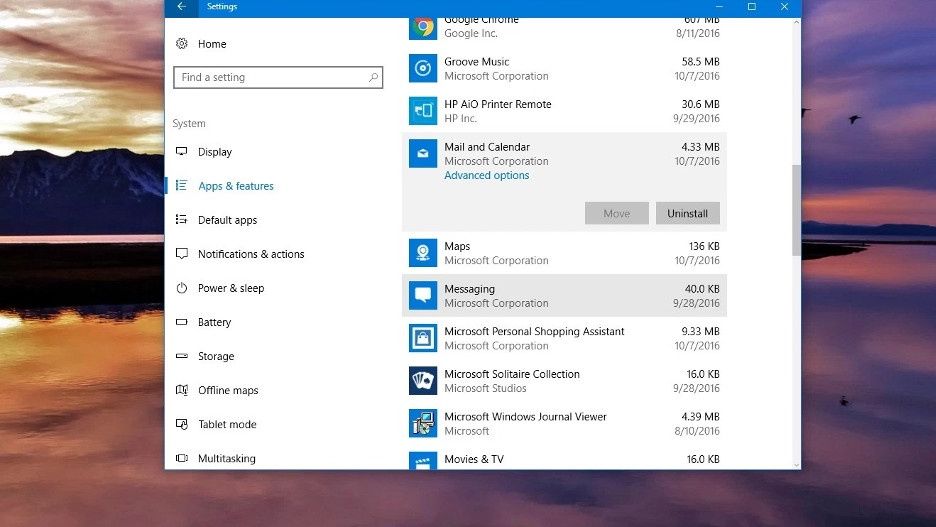Click the Tablet mode icon
Image resolution: width=936 pixels, height=527 pixels.
[x=182, y=424]
